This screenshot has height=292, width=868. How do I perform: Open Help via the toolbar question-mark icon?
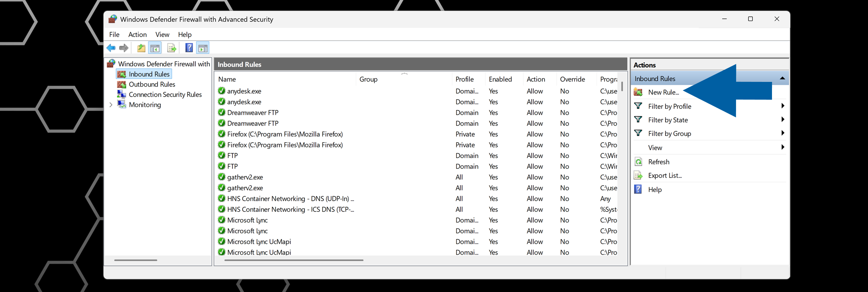click(x=189, y=48)
